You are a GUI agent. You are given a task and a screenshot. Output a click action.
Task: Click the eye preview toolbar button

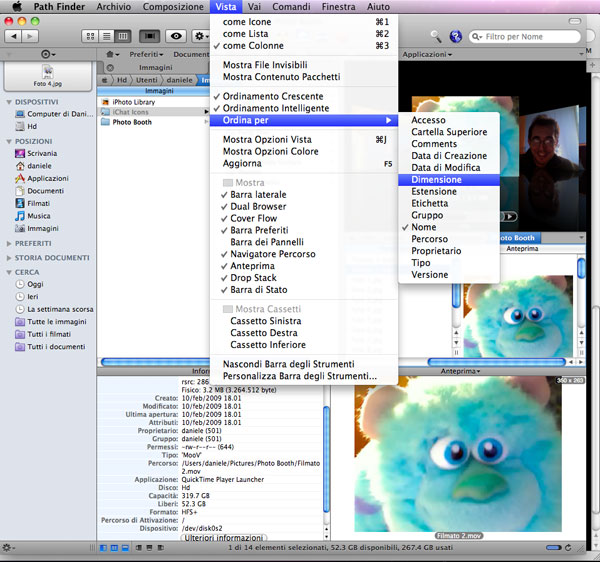click(176, 36)
